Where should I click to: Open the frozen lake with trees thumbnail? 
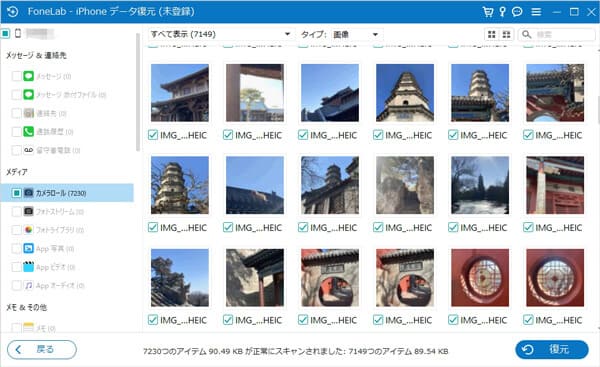coord(480,185)
